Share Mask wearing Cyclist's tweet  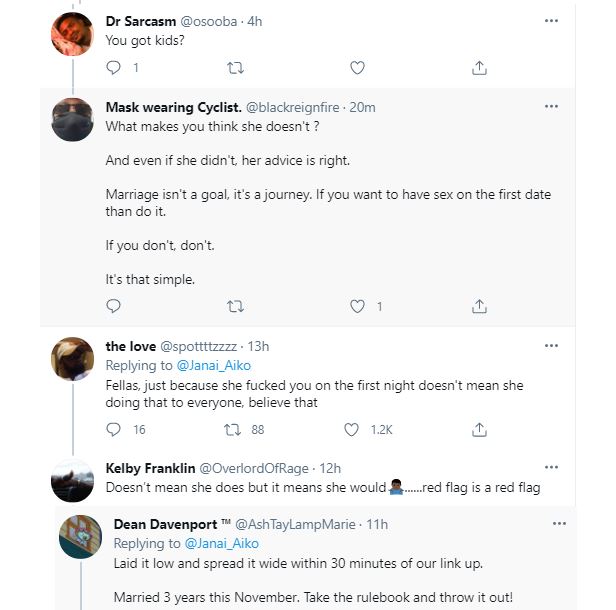(x=479, y=306)
